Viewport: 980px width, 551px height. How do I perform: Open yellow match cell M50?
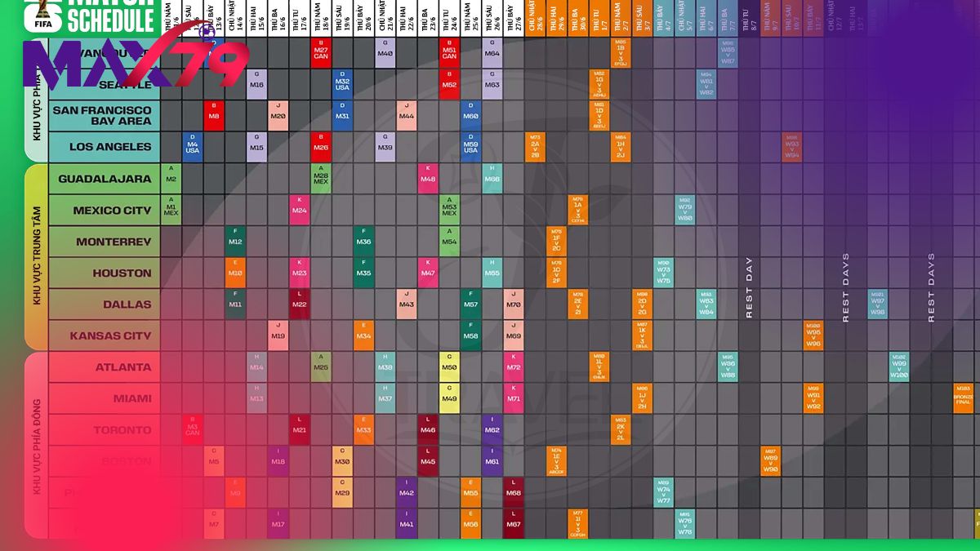(x=449, y=367)
